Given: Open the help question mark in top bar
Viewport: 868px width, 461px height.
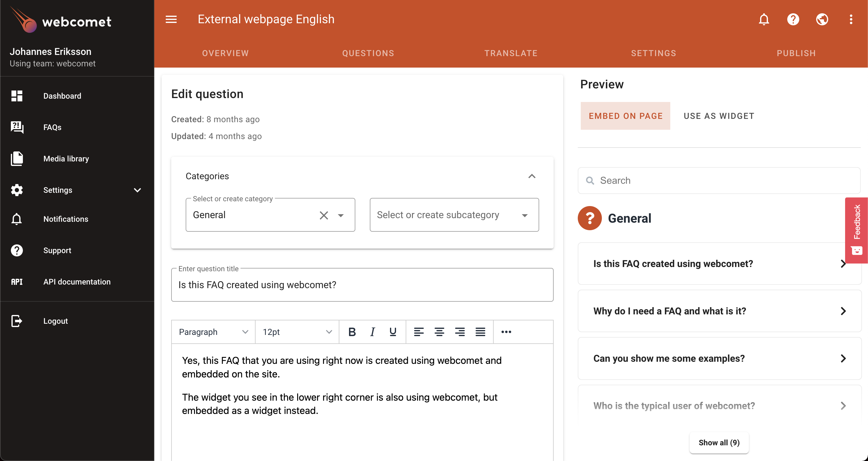Looking at the screenshot, I should tap(793, 19).
